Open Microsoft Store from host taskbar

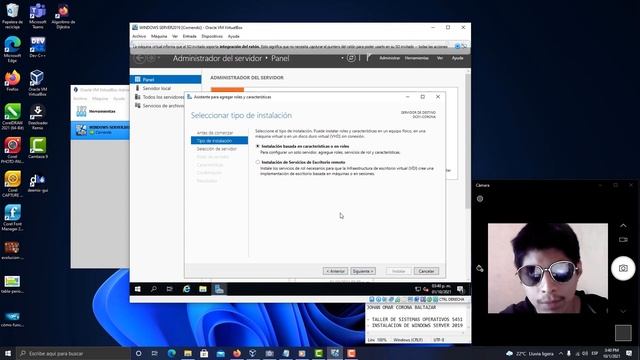click(204, 353)
